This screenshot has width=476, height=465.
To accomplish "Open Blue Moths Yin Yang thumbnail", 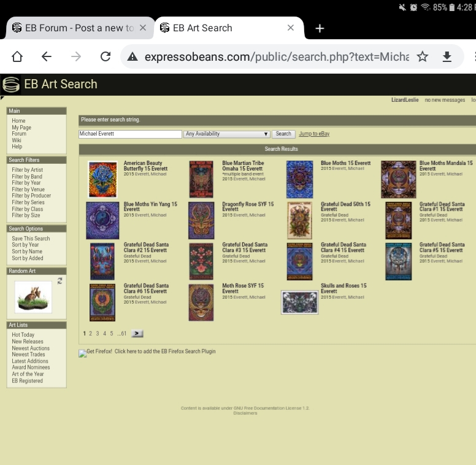I will pyautogui.click(x=102, y=221).
